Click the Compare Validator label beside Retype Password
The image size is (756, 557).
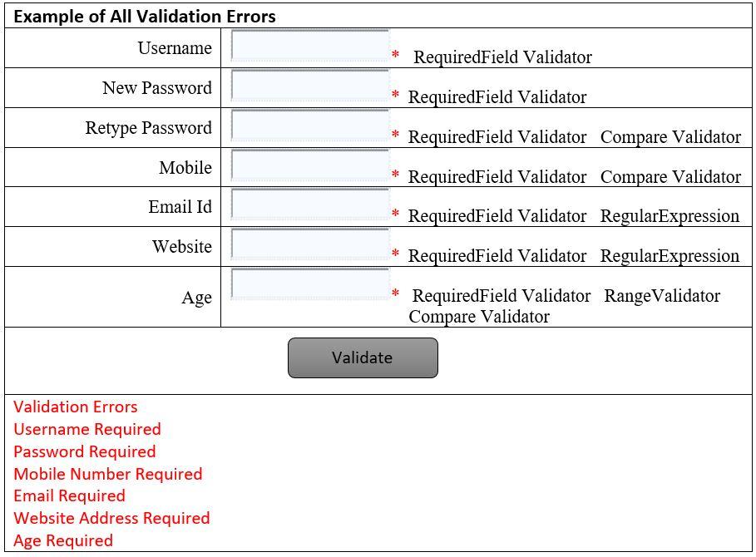[x=670, y=136]
